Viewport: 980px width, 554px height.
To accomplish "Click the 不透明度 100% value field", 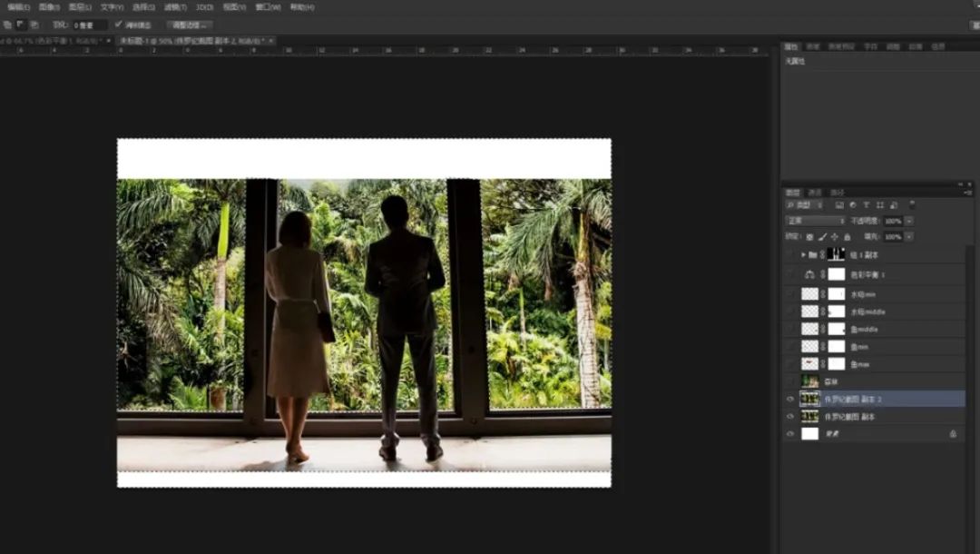I will (893, 221).
